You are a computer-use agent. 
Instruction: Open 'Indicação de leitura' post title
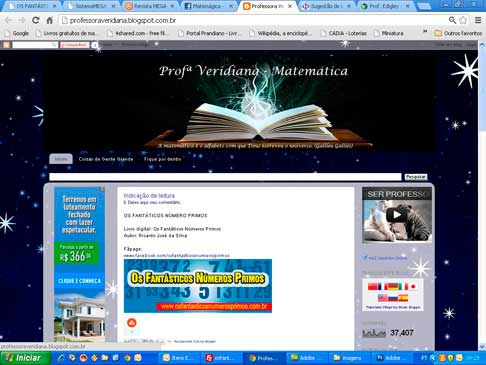[149, 196]
